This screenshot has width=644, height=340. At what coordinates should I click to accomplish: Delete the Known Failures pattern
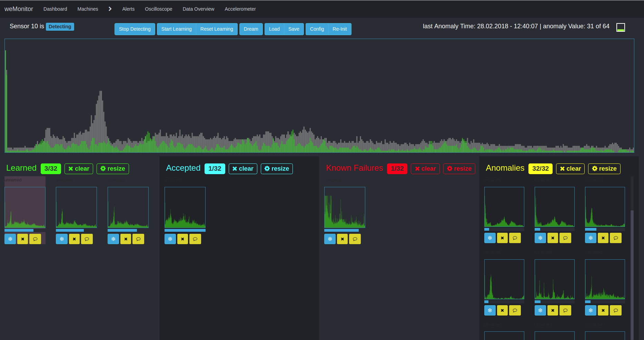[x=343, y=239]
